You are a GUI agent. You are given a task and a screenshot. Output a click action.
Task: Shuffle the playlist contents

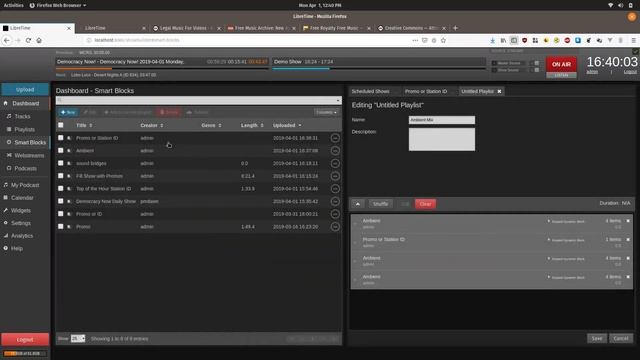click(380, 204)
